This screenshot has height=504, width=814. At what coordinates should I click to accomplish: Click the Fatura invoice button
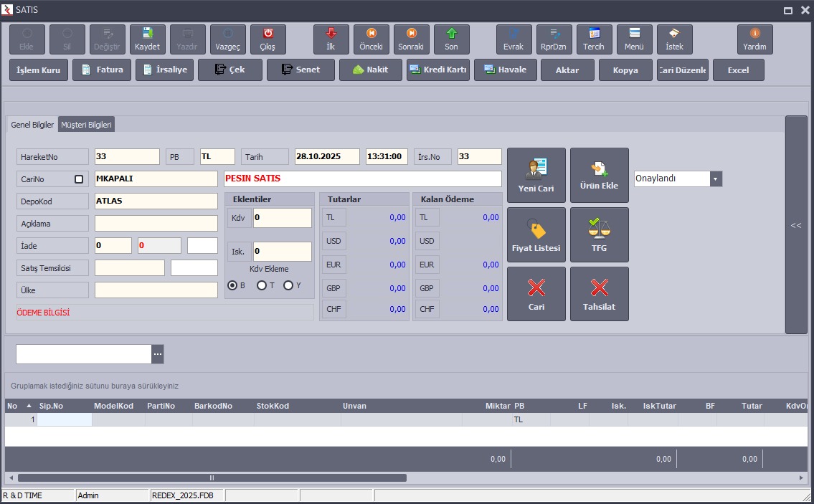click(x=102, y=70)
